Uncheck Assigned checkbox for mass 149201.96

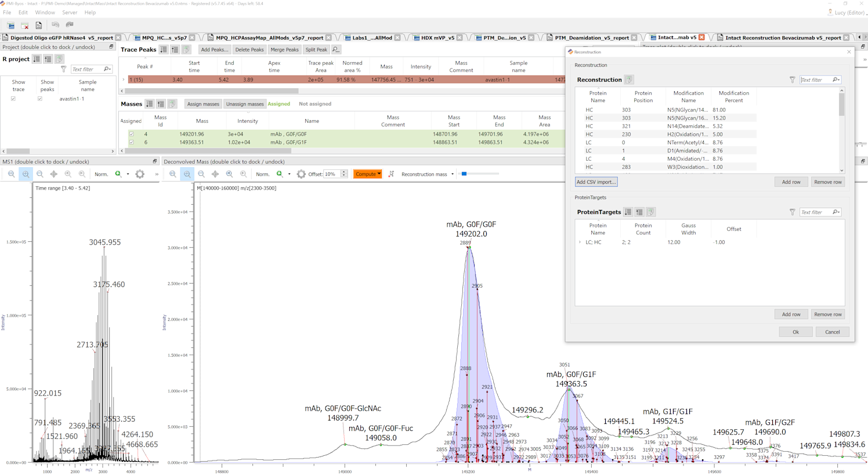[131, 134]
